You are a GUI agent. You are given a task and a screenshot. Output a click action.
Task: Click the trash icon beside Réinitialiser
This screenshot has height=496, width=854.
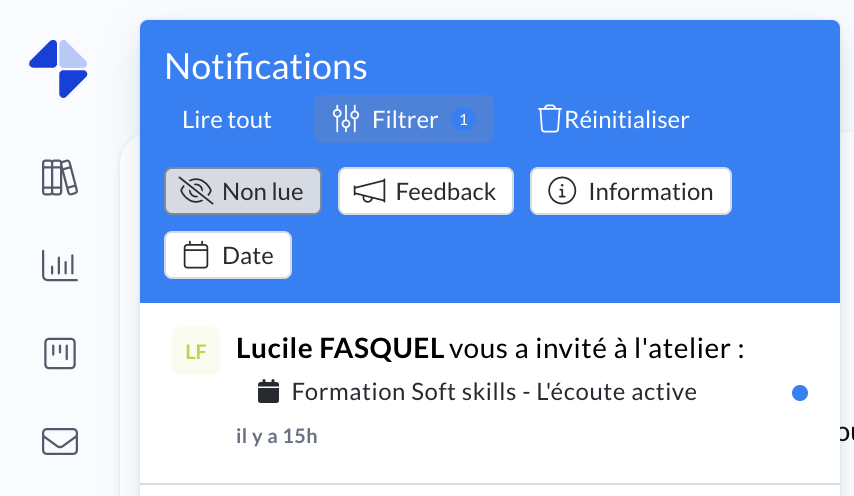pyautogui.click(x=549, y=120)
